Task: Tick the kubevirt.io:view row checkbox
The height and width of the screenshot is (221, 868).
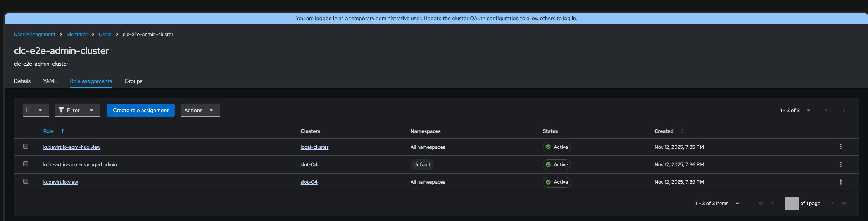Action: click(26, 181)
